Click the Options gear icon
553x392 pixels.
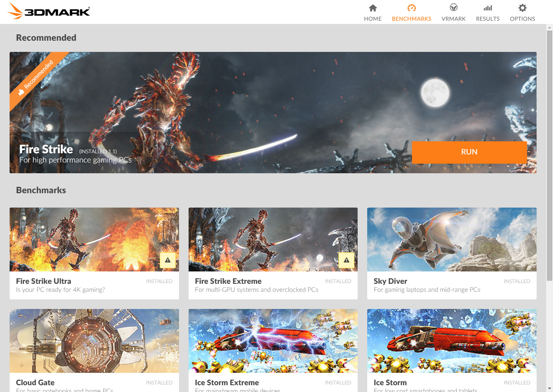point(523,8)
